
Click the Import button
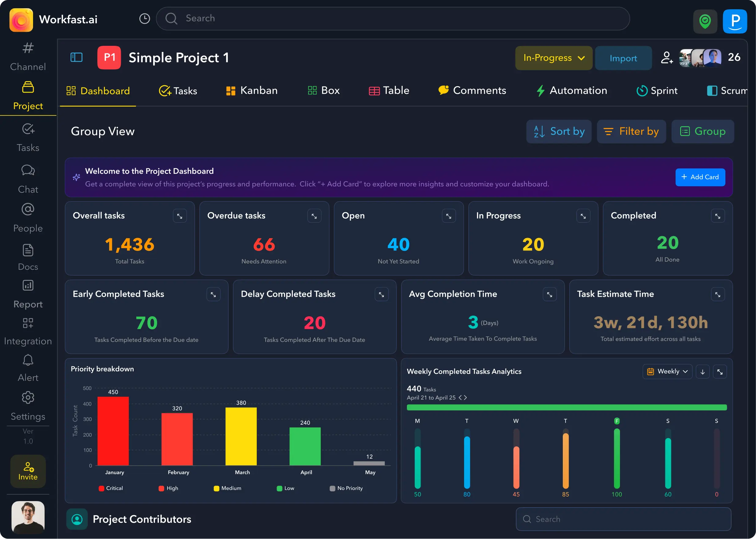[623, 58]
